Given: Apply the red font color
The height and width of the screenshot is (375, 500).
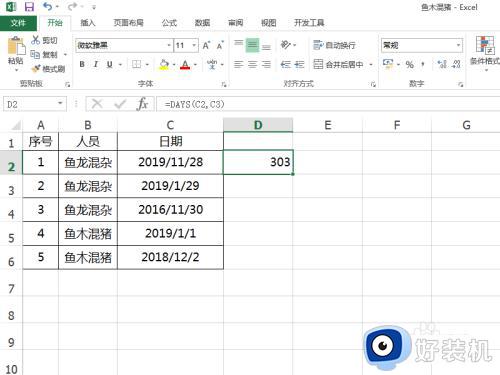Looking at the screenshot, I should [x=185, y=64].
